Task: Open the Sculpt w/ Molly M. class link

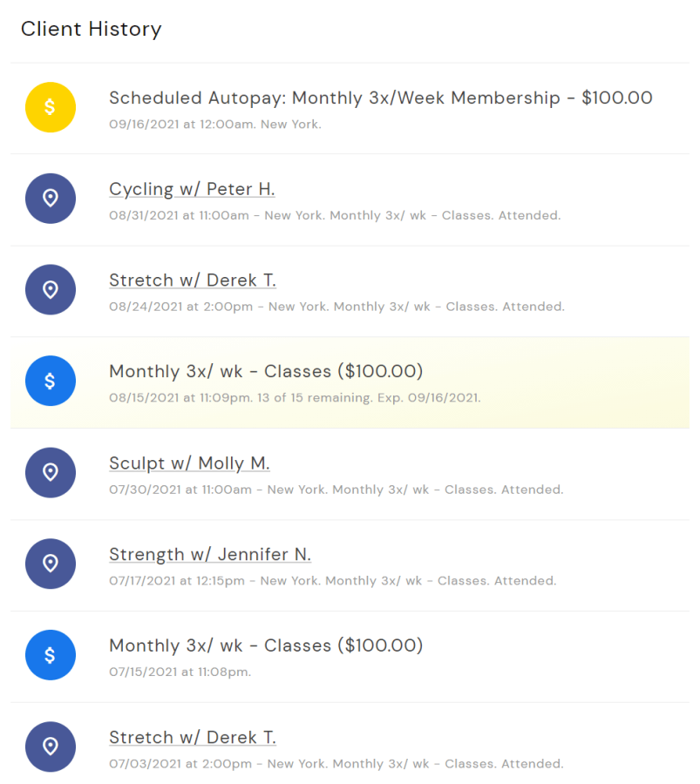Action: coord(189,463)
